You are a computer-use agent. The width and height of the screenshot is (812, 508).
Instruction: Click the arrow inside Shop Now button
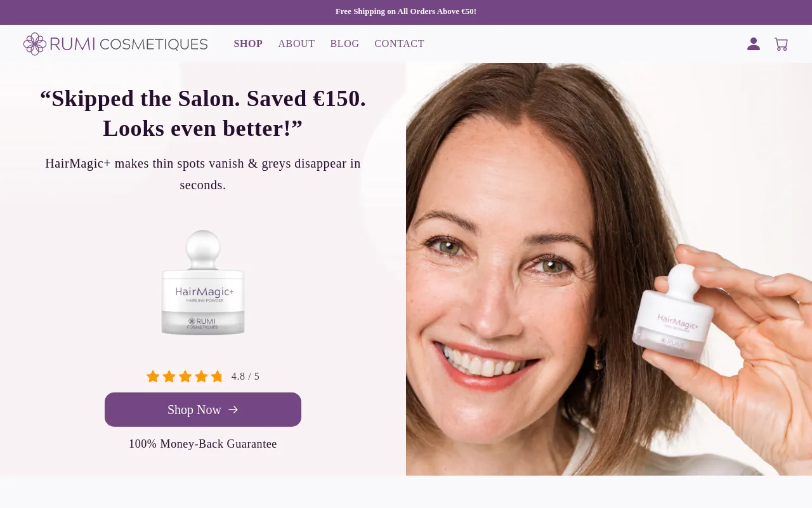[x=233, y=410]
